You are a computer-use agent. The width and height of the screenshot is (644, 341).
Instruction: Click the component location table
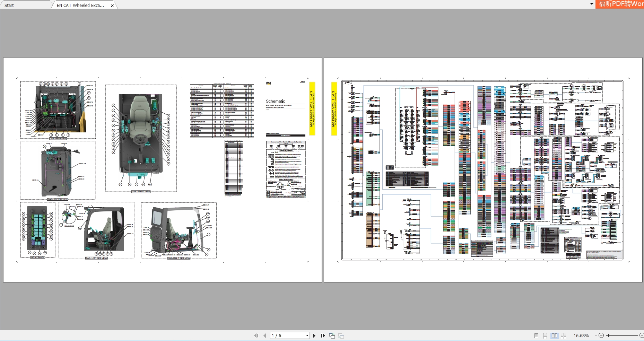pyautogui.click(x=222, y=110)
